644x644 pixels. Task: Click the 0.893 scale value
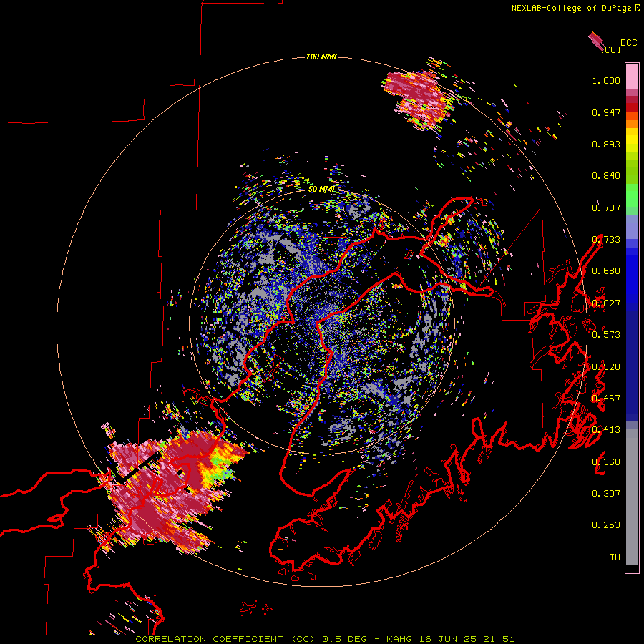pos(606,144)
